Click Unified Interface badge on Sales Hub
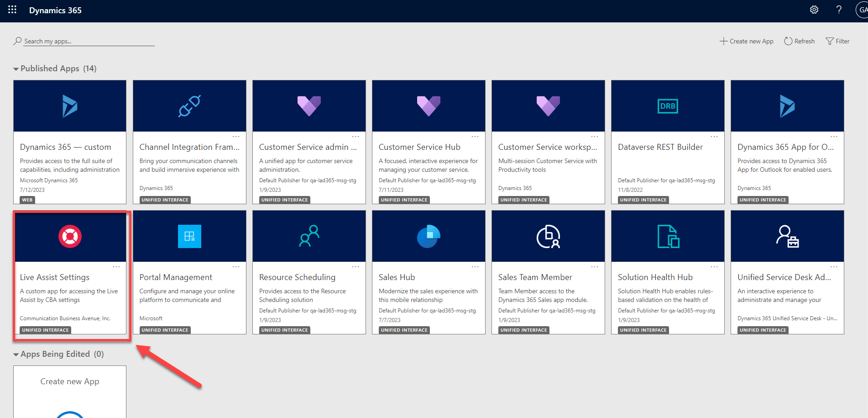 (x=404, y=330)
